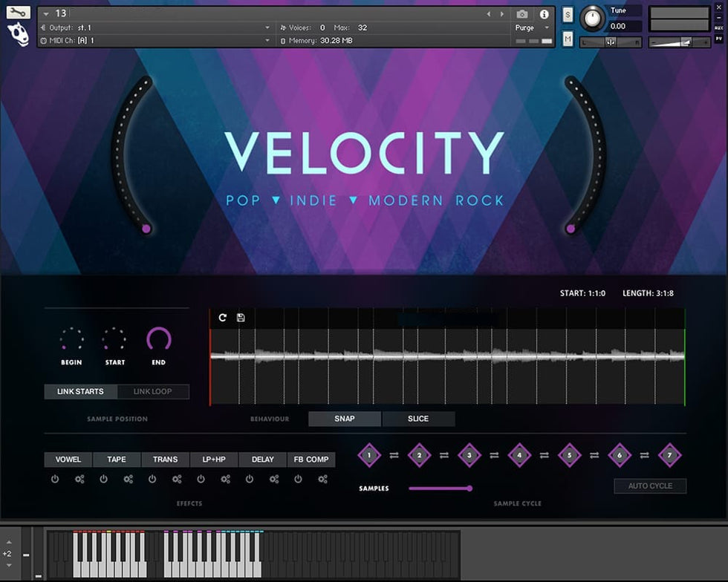Expand the Output routing dropdown

pyautogui.click(x=267, y=27)
